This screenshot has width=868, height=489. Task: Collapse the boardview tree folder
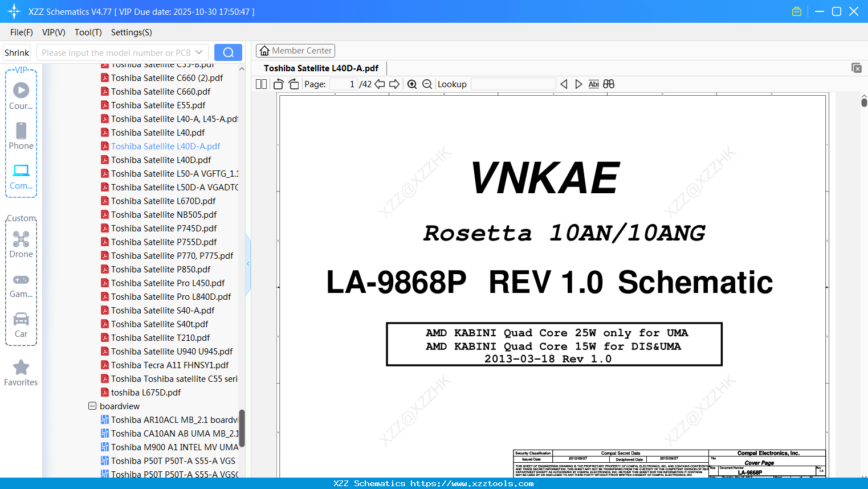[x=92, y=406]
